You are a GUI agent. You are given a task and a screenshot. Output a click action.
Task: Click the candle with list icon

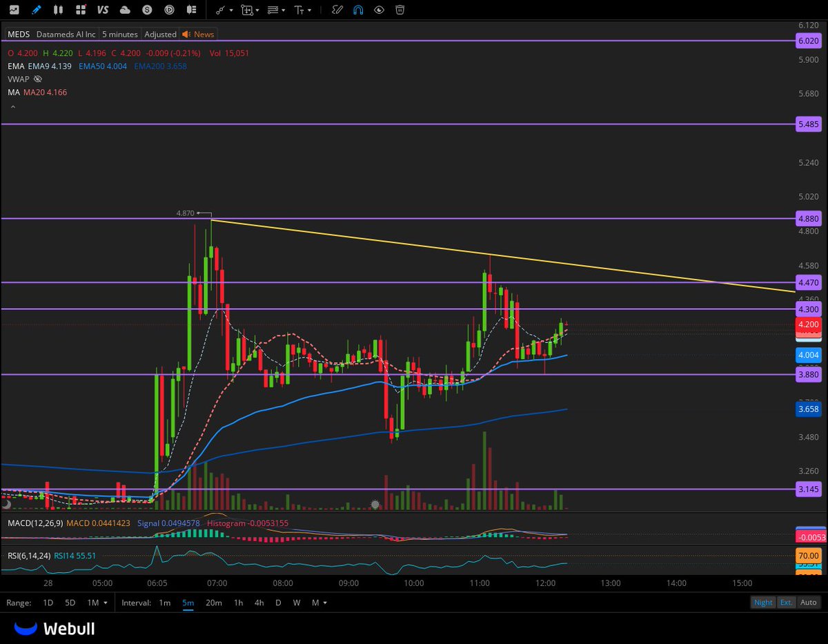(x=191, y=10)
